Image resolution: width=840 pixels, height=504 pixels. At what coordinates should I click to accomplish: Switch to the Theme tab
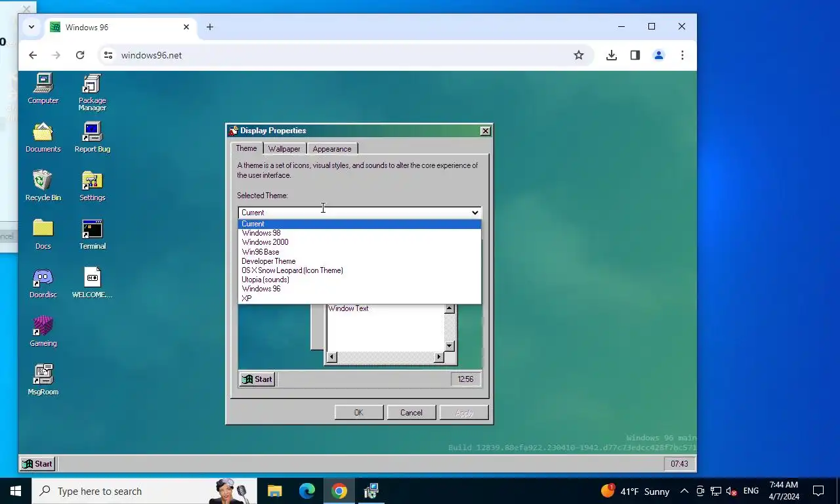247,148
